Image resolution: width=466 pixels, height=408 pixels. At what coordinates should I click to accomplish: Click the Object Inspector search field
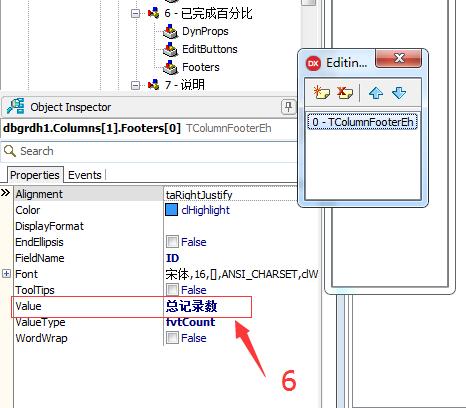(149, 151)
